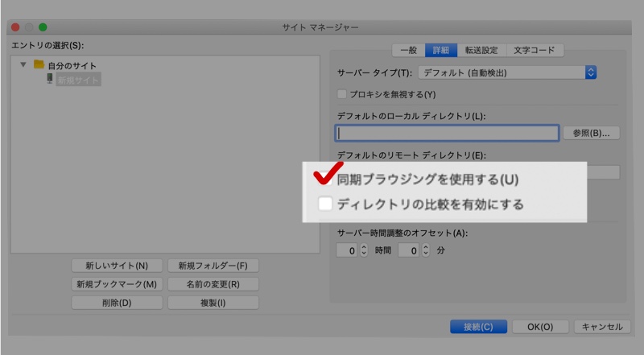Toggle プロキシを無視する checkbox
The height and width of the screenshot is (355, 644).
click(x=341, y=94)
